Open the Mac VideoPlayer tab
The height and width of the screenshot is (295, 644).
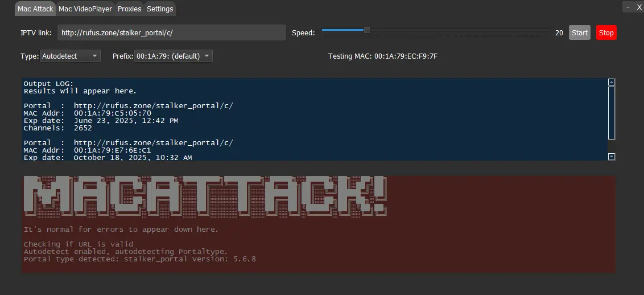(85, 9)
